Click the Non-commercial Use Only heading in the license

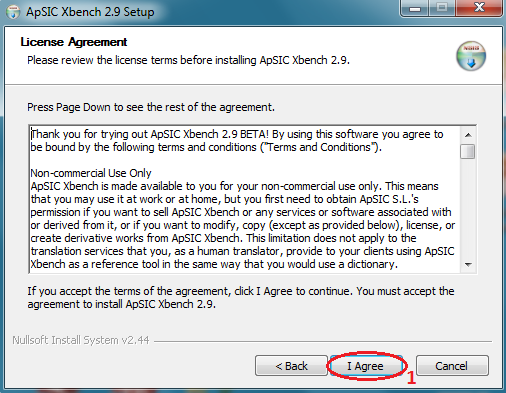click(x=91, y=173)
